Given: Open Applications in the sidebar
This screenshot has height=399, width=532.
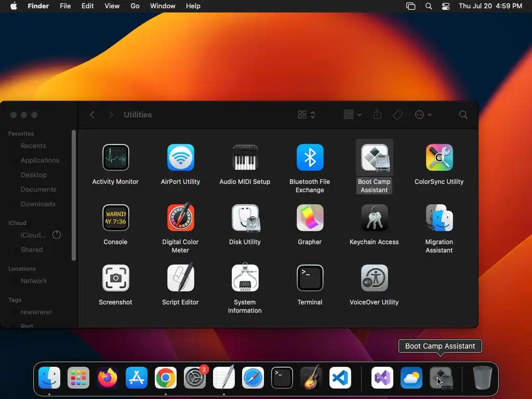Looking at the screenshot, I should [x=39, y=160].
